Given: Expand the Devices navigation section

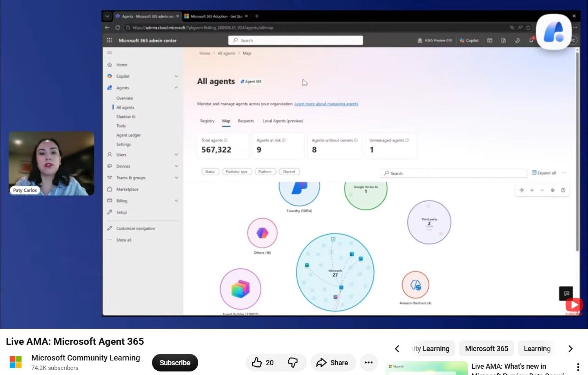Looking at the screenshot, I should click(x=176, y=166).
